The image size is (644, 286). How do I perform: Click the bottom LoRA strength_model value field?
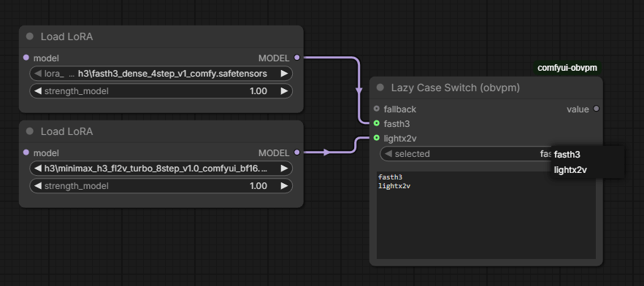(x=161, y=186)
